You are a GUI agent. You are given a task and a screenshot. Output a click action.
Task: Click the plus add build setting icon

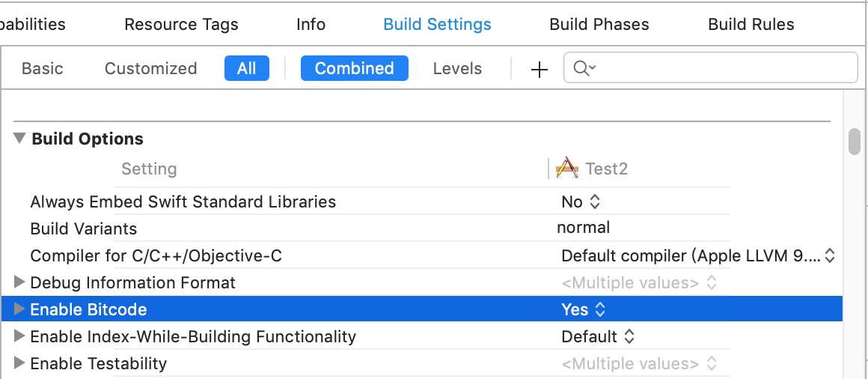540,69
